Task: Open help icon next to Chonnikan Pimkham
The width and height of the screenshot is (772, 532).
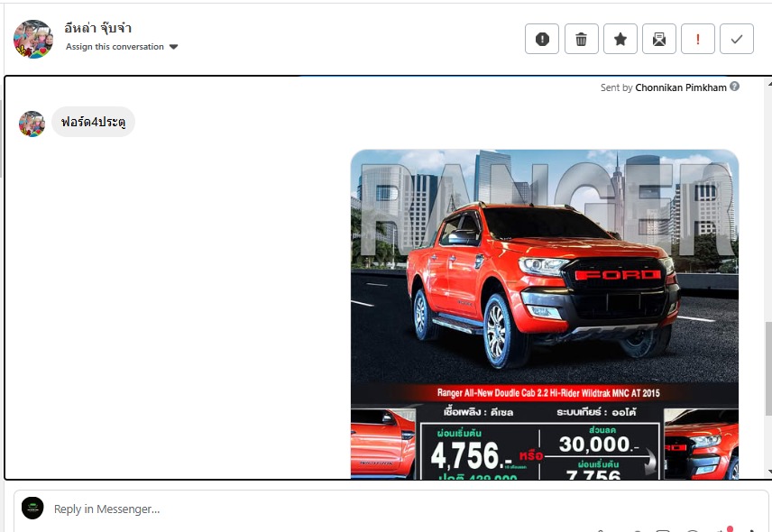Action: point(735,87)
